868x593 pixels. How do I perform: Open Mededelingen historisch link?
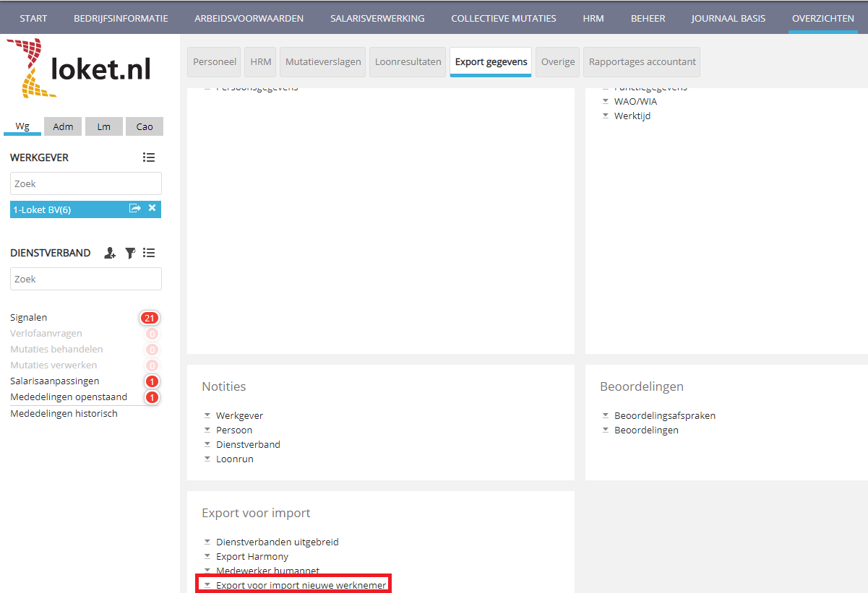pos(64,413)
